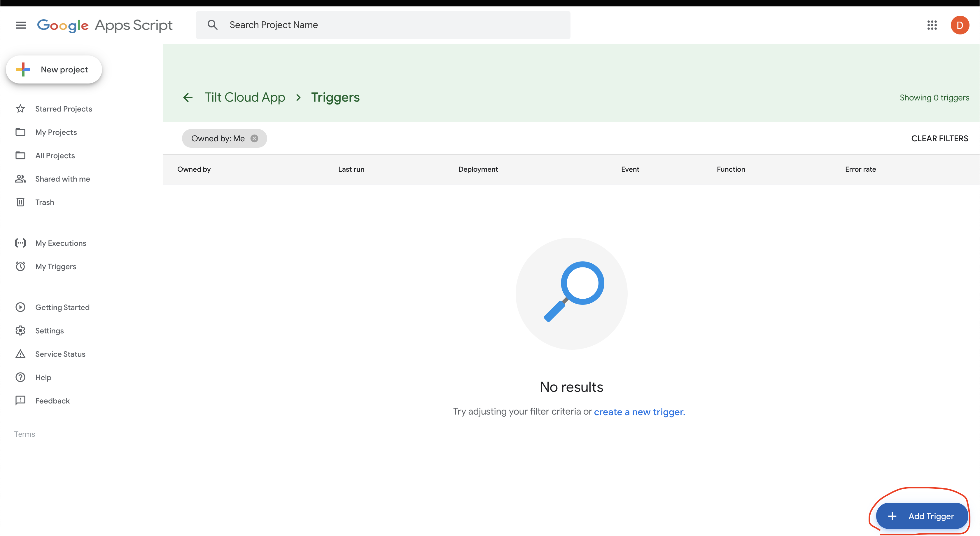980x536 pixels.
Task: Click CLEAR FILTERS
Action: point(939,139)
